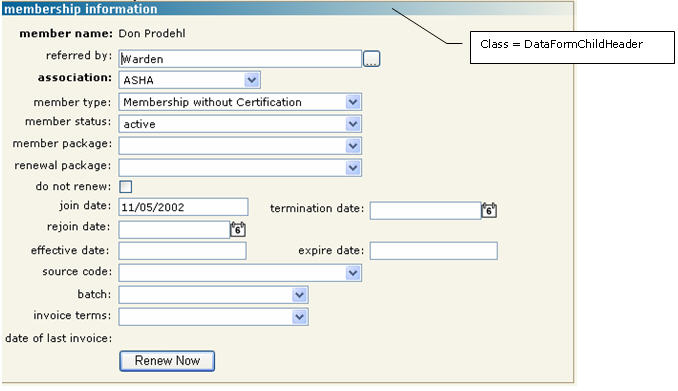Click the join date field 11/05/2002
Screen dimensions: 678x391
click(183, 207)
